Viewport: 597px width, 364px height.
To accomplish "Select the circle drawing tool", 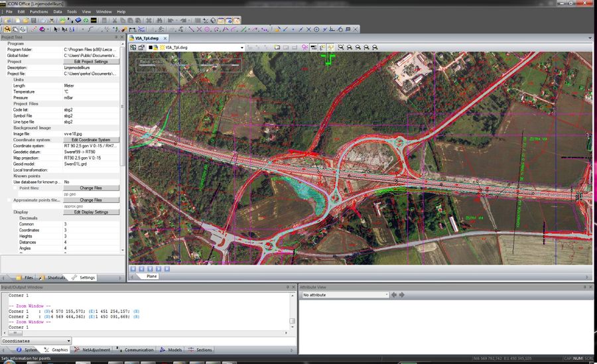I will point(207,29).
